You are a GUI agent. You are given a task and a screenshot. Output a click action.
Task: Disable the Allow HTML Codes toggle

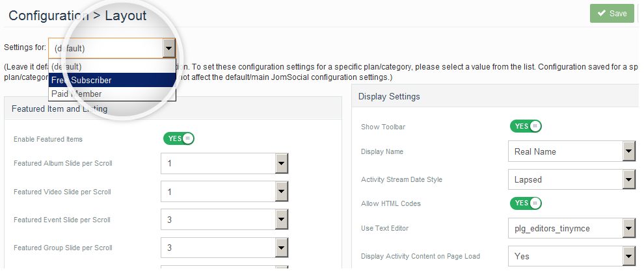[x=525, y=203]
